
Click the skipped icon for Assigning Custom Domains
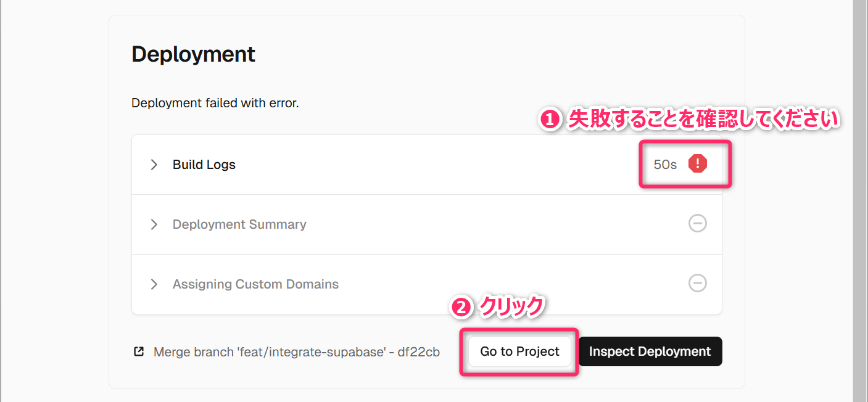697,283
